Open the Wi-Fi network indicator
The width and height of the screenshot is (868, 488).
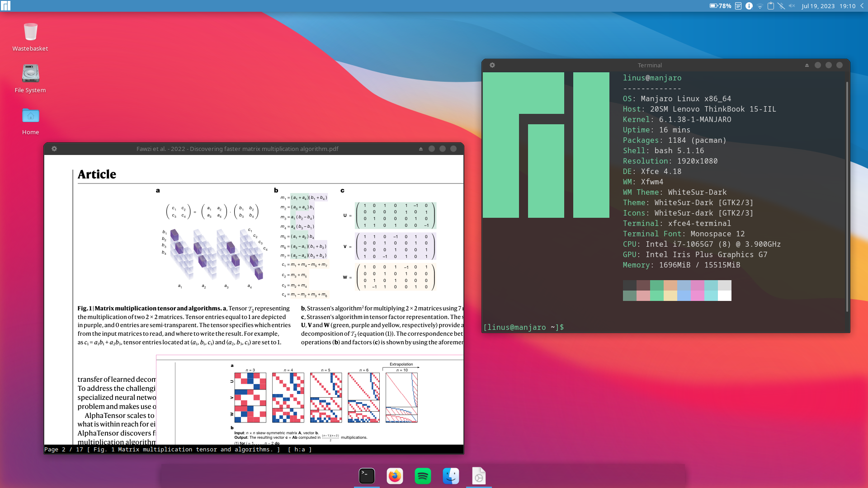point(760,6)
